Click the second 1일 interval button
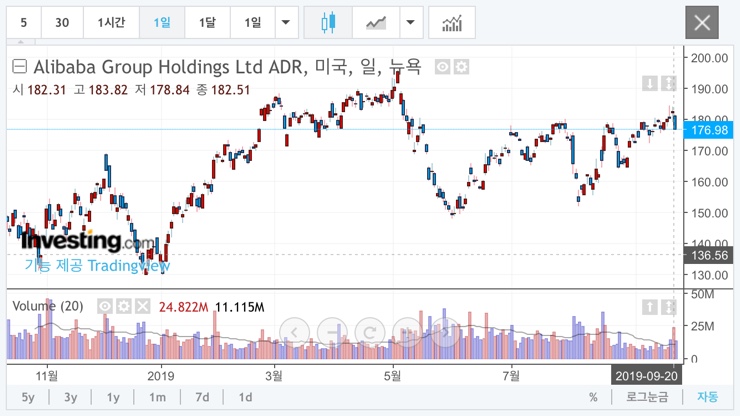Viewport: 740px width, 416px height. click(x=252, y=22)
